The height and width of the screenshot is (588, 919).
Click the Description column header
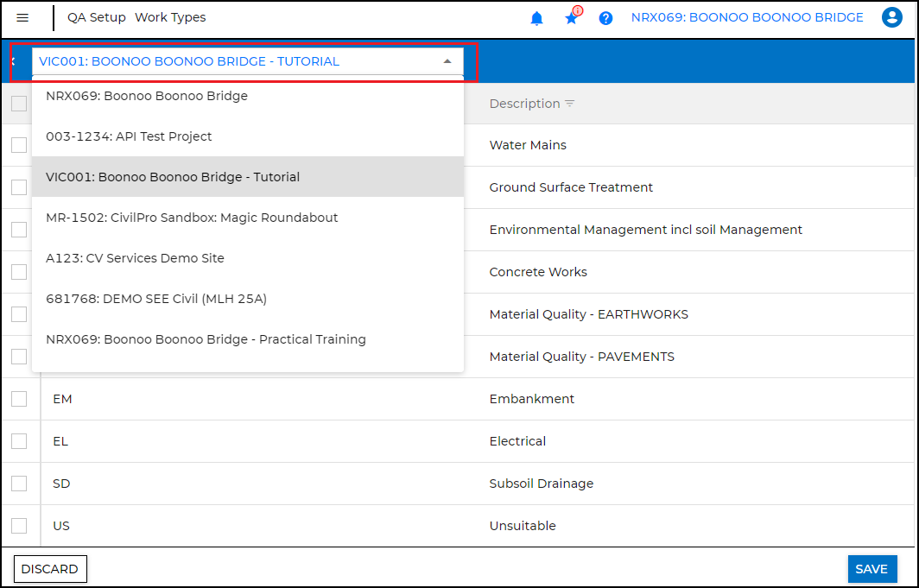point(524,104)
